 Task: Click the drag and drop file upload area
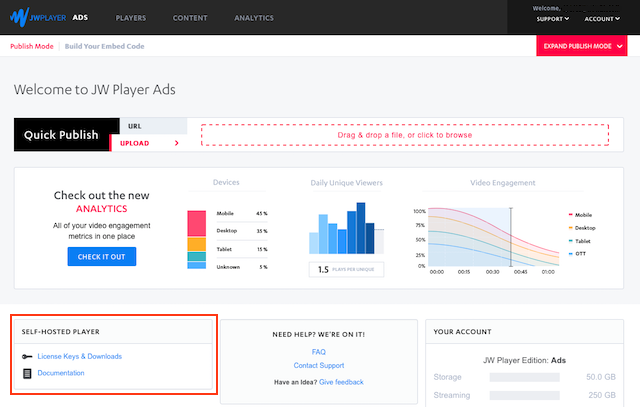[404, 135]
